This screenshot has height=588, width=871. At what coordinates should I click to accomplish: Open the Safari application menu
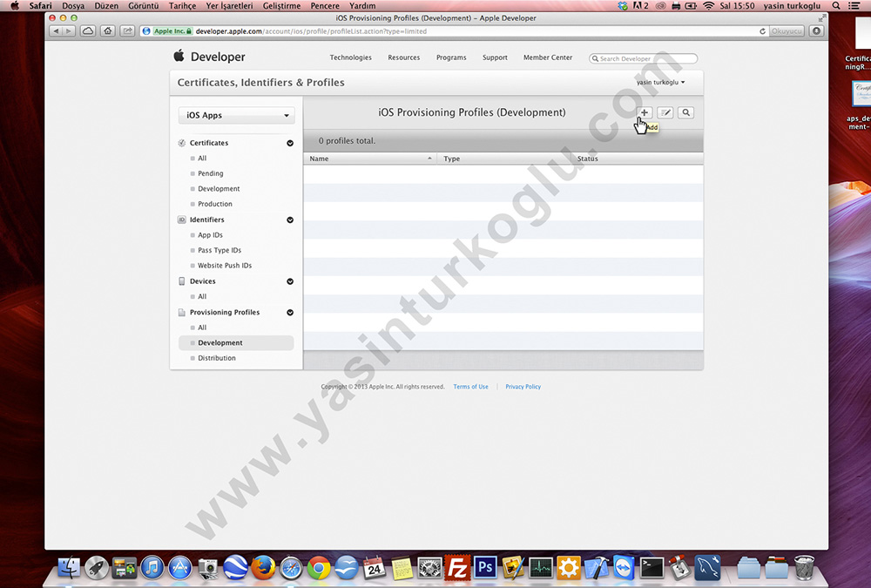coord(40,5)
